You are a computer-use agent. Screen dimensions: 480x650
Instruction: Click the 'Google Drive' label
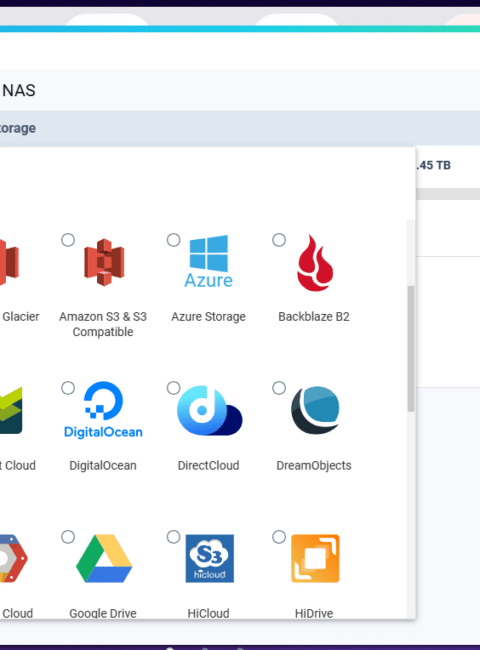103,613
